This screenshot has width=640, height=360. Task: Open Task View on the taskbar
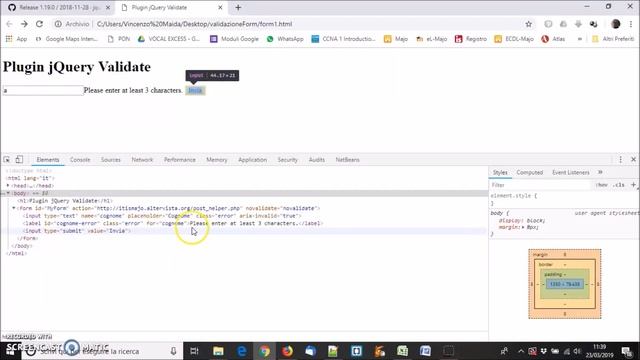point(195,351)
